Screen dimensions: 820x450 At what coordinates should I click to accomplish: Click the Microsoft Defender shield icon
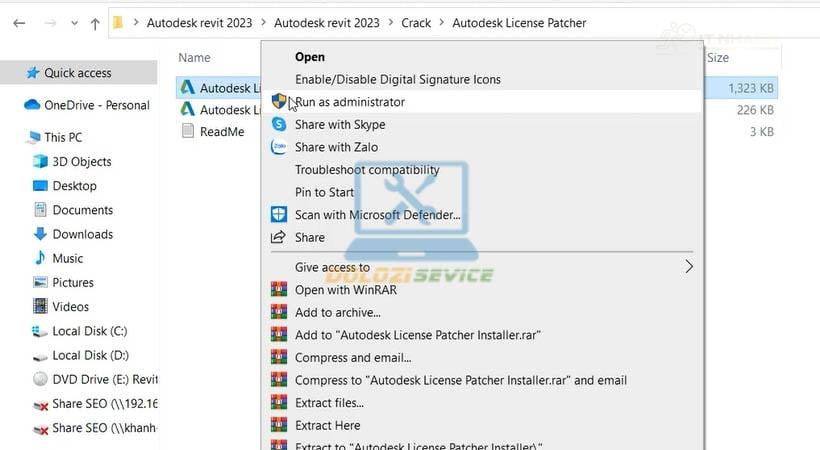(279, 215)
